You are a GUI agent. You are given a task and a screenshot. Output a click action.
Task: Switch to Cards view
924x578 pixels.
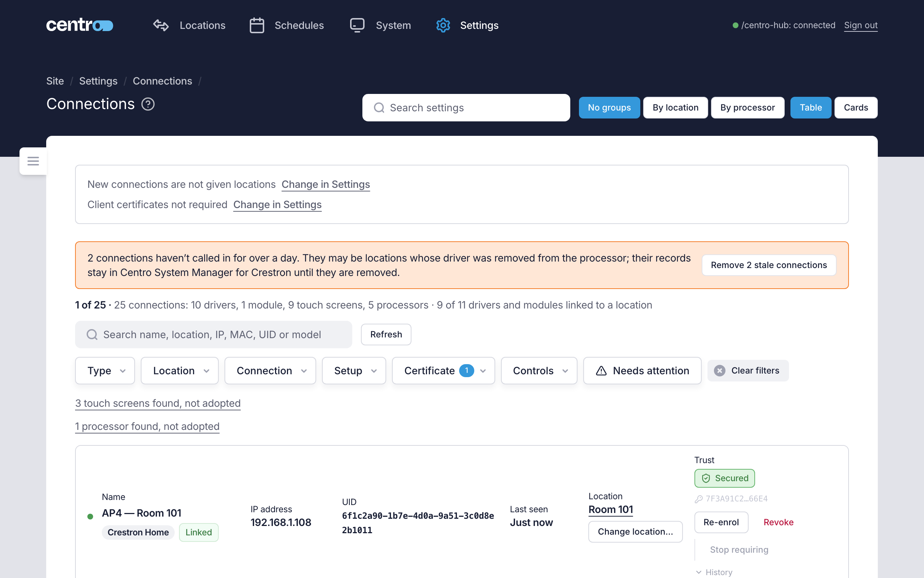coord(856,108)
